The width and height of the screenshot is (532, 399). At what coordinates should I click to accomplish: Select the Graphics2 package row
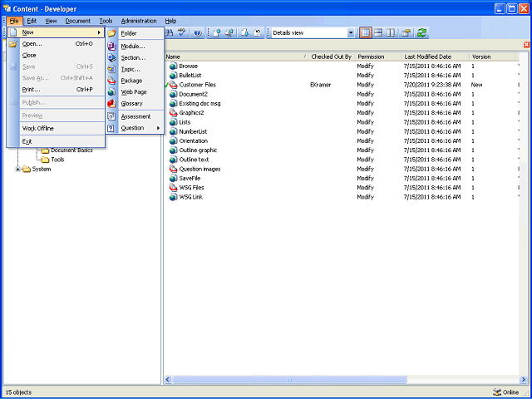[342, 113]
